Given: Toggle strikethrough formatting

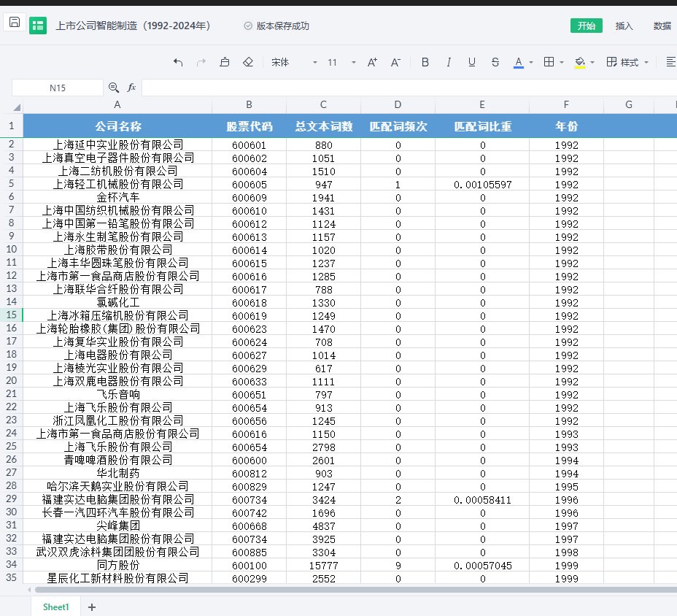Looking at the screenshot, I should click(495, 63).
